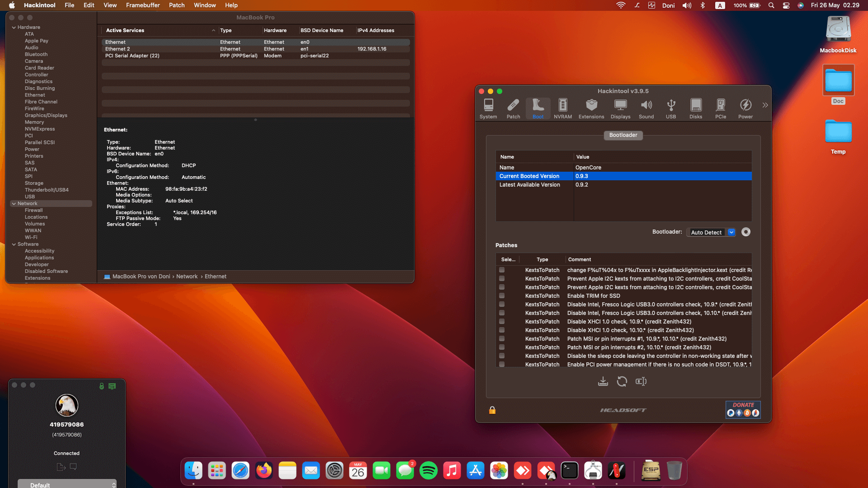
Task: Open the MacbookDisk drive on desktop
Action: 838,35
